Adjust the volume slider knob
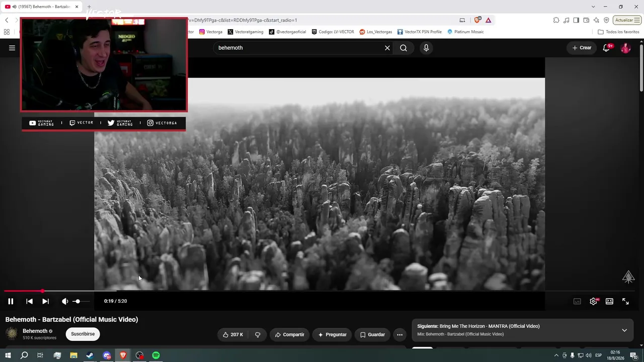This screenshot has width=644, height=362. click(77, 301)
